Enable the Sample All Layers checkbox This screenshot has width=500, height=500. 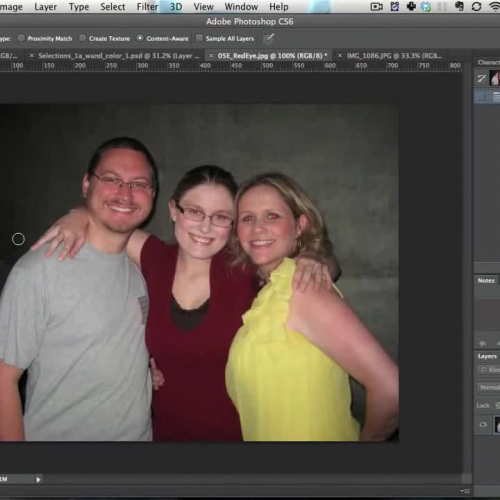199,38
